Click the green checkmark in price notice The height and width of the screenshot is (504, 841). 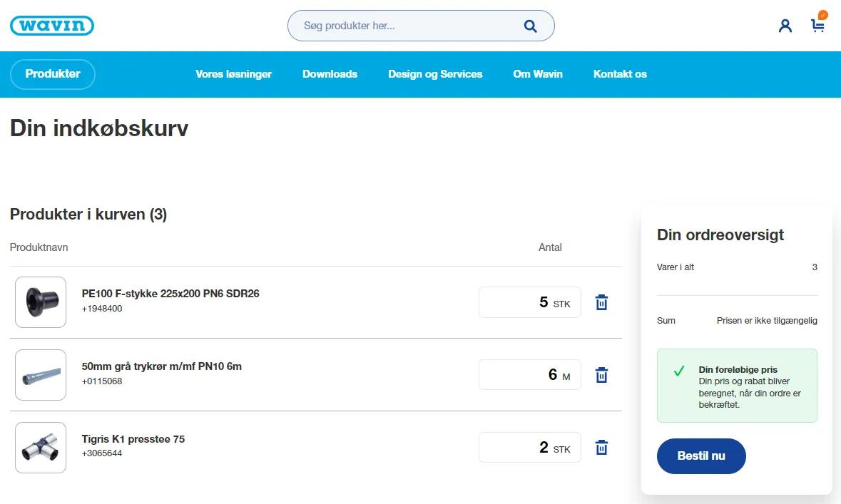tap(679, 371)
